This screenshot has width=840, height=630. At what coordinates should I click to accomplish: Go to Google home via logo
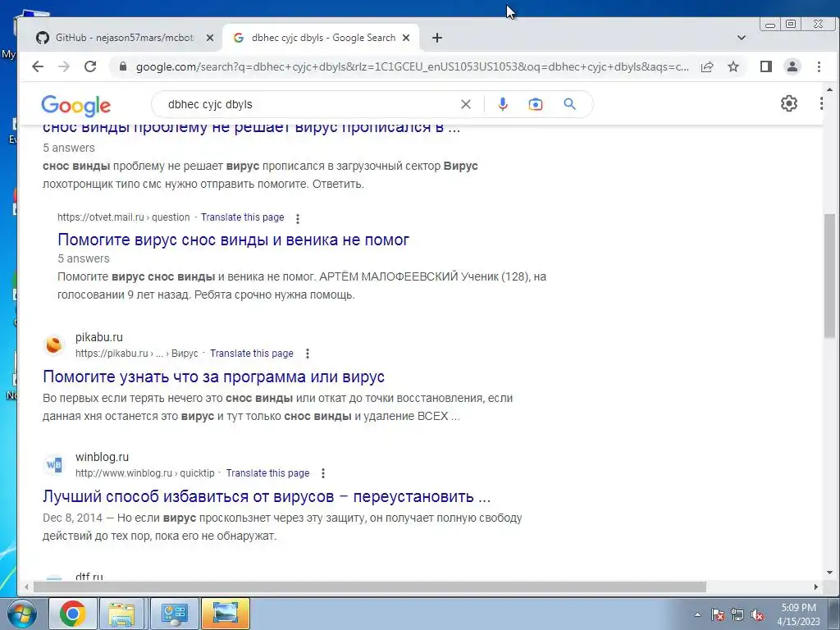coord(76,106)
